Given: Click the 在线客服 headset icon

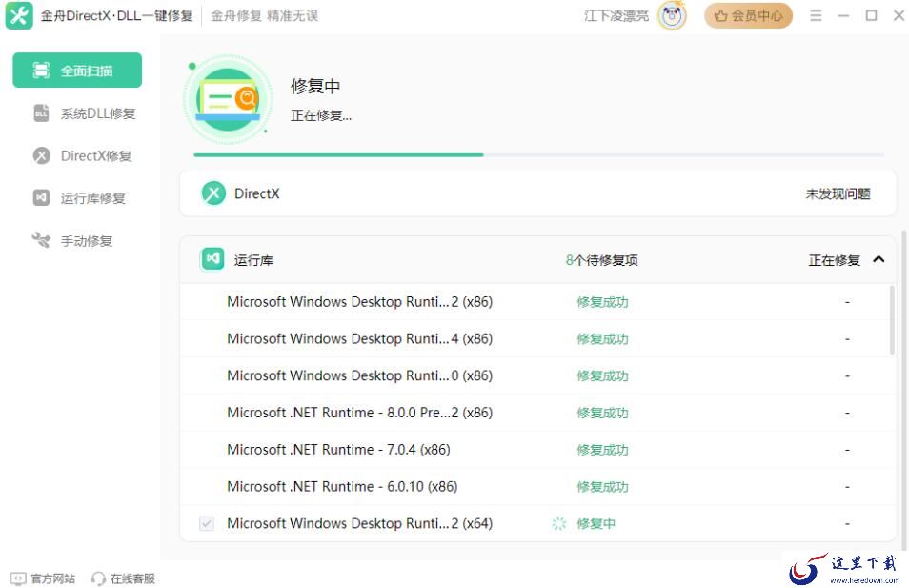Looking at the screenshot, I should pyautogui.click(x=98, y=578).
